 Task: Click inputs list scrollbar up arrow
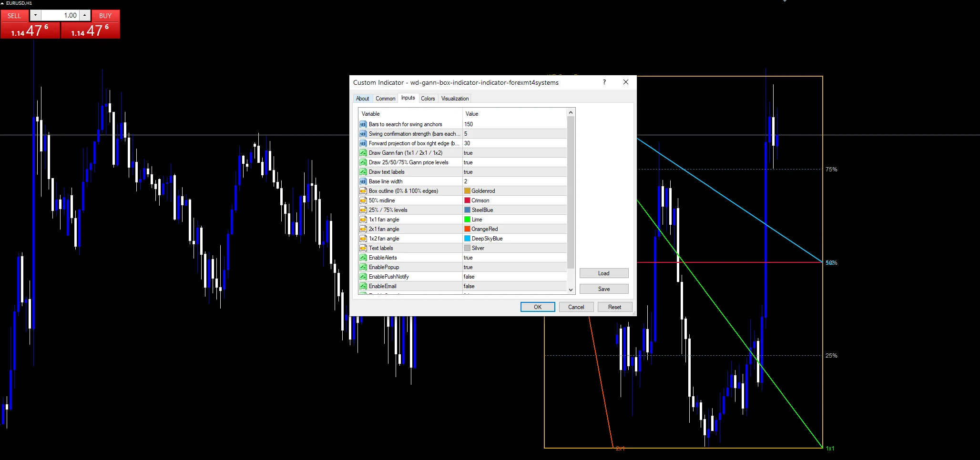(571, 112)
